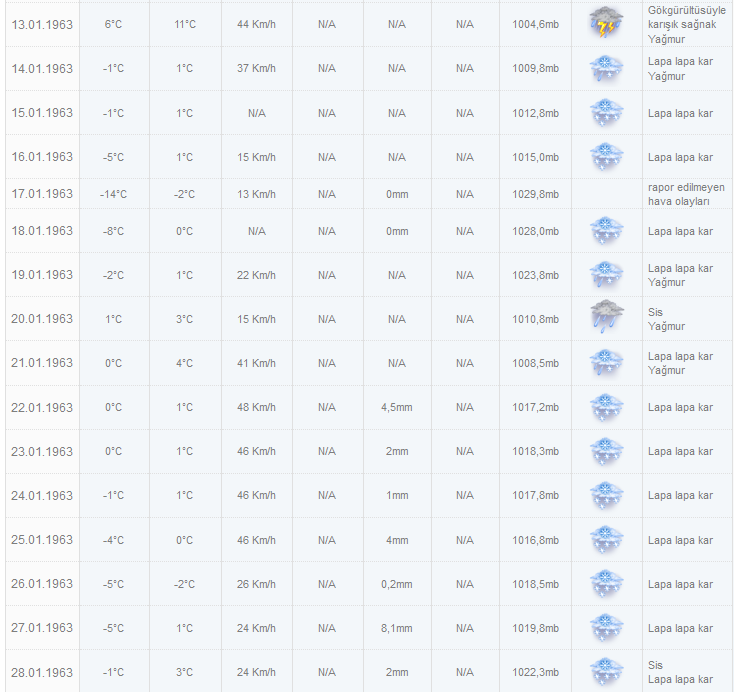Click thunderstorm icon in 13.01.1963 row
The image size is (734, 692).
[606, 22]
